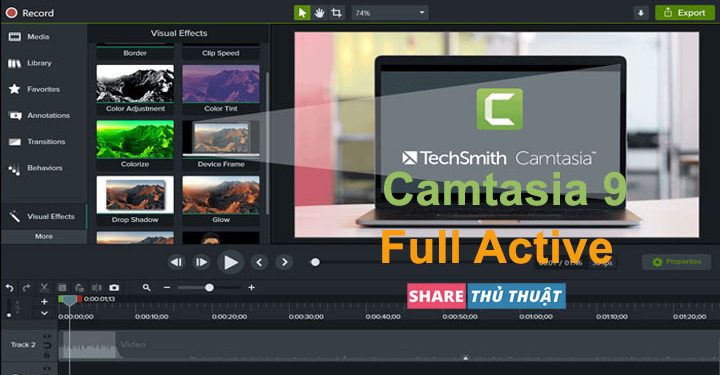Viewport: 720px width, 375px height.
Task: Click the timeline zoom in plus
Action: point(251,288)
